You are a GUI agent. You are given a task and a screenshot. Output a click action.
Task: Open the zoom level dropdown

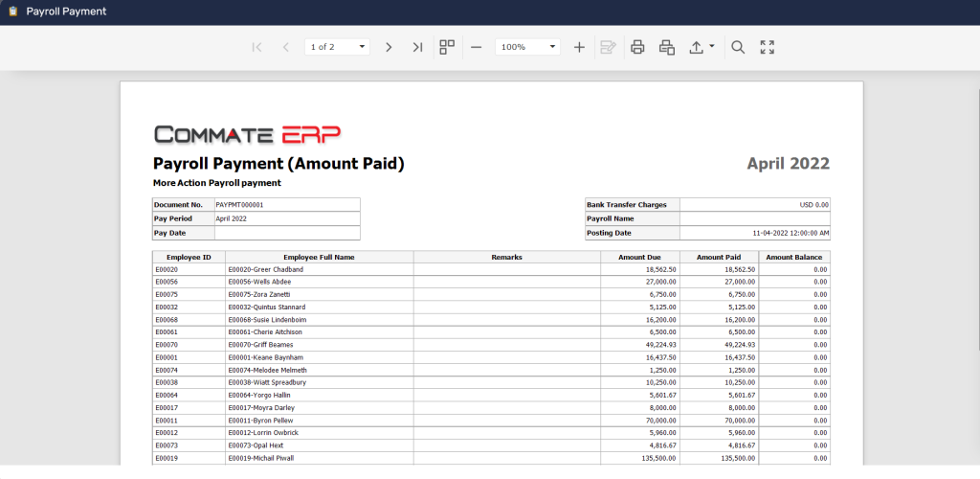click(552, 47)
